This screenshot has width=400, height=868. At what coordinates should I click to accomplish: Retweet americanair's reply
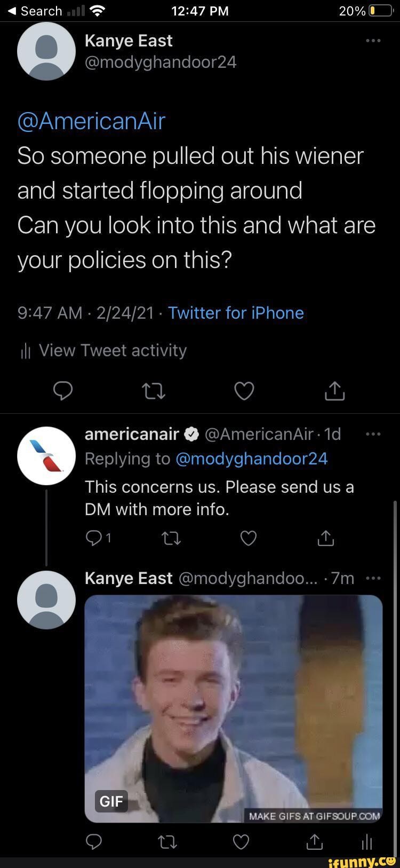coord(171,539)
